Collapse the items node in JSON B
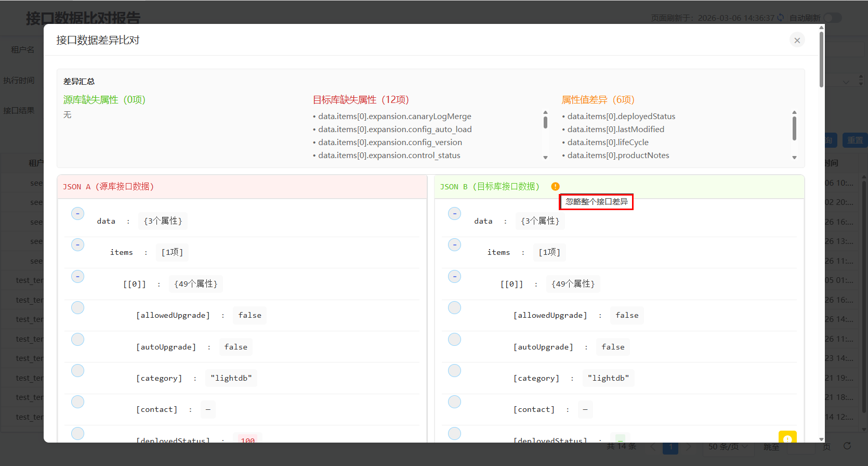This screenshot has height=466, width=868. pyautogui.click(x=454, y=245)
